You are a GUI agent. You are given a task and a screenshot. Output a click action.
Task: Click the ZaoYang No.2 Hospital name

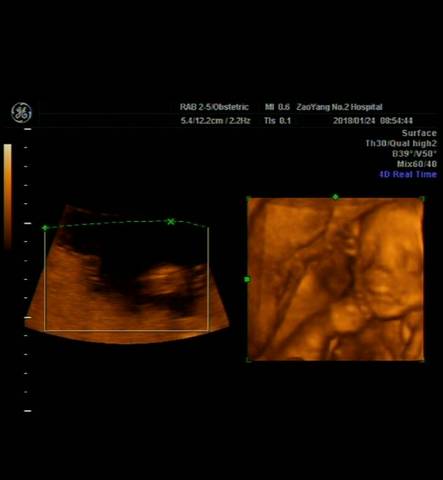(x=339, y=107)
